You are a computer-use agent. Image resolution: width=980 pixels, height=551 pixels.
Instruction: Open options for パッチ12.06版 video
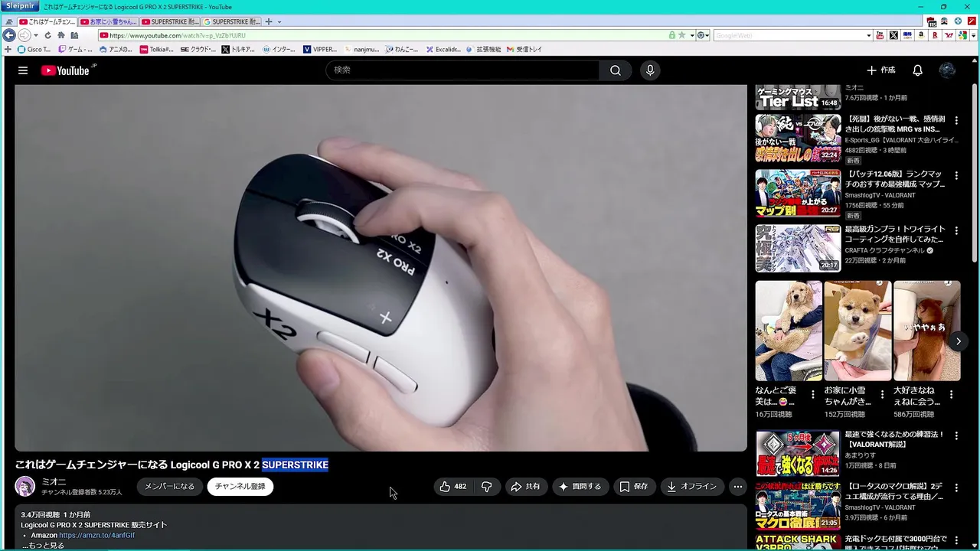955,176
